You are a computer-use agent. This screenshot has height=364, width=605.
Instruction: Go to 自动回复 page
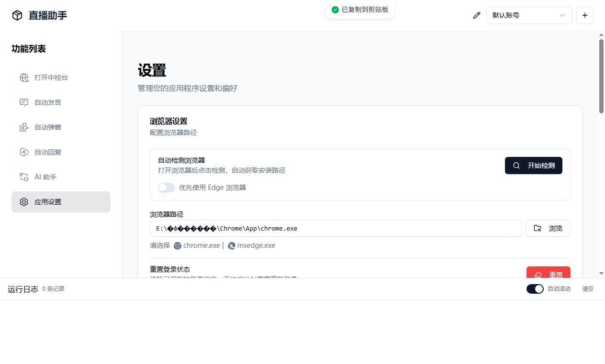(61, 152)
